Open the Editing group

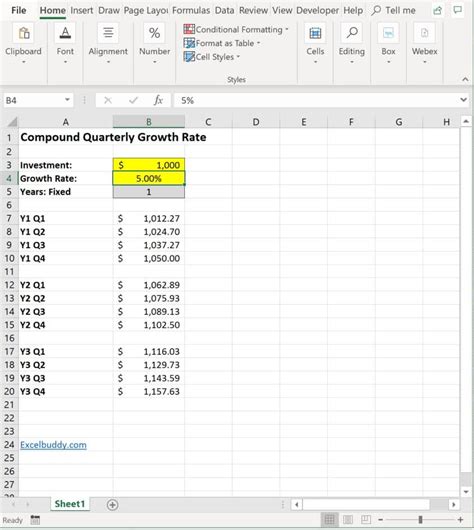click(352, 43)
